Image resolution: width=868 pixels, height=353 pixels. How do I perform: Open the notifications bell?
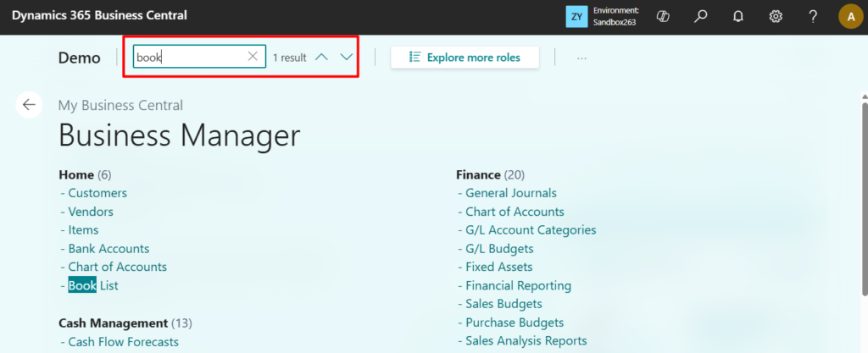pyautogui.click(x=738, y=16)
